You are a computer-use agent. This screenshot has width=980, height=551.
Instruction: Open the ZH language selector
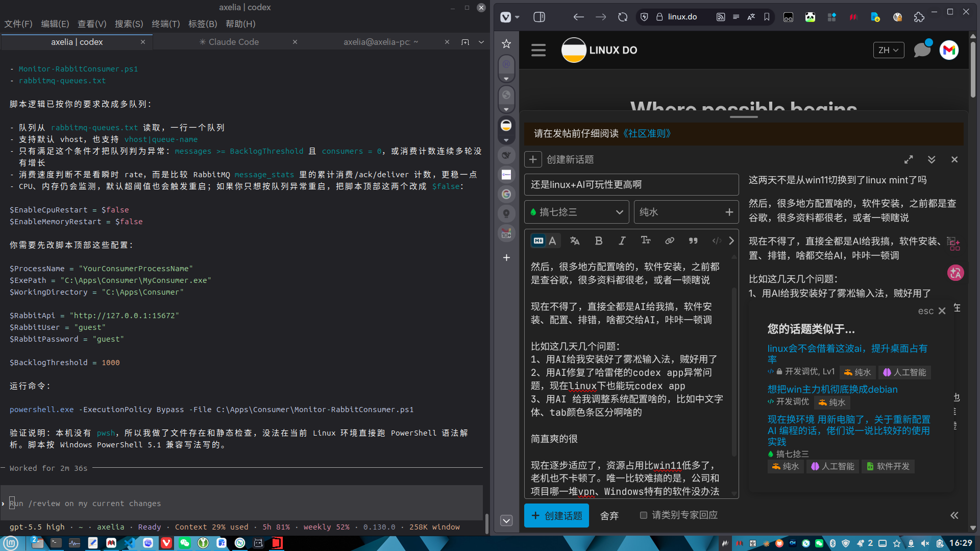[889, 50]
